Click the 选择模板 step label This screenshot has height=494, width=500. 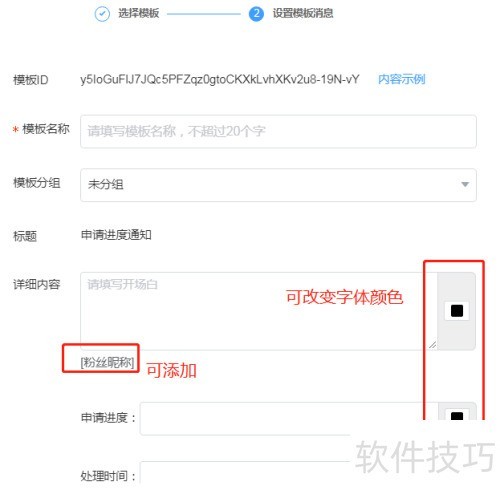tap(139, 13)
